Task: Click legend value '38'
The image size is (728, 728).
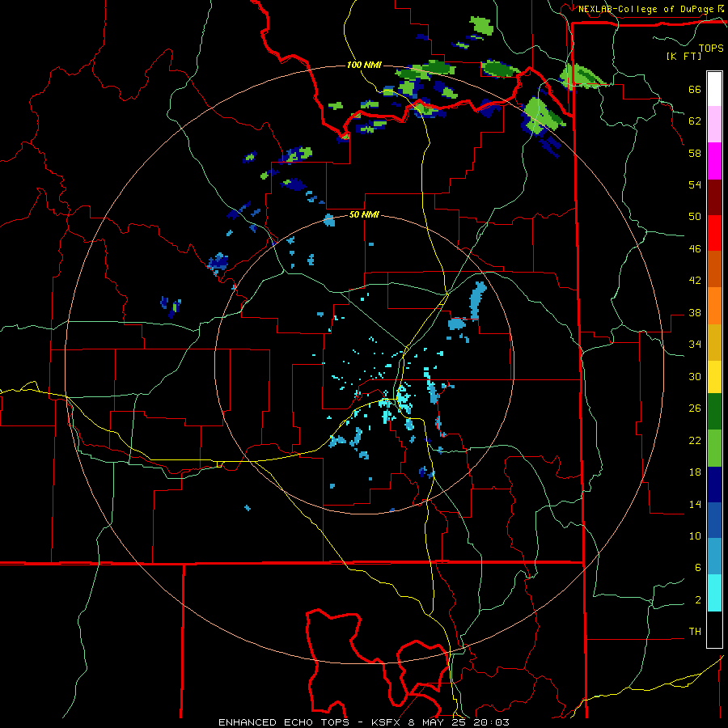Action: click(695, 313)
